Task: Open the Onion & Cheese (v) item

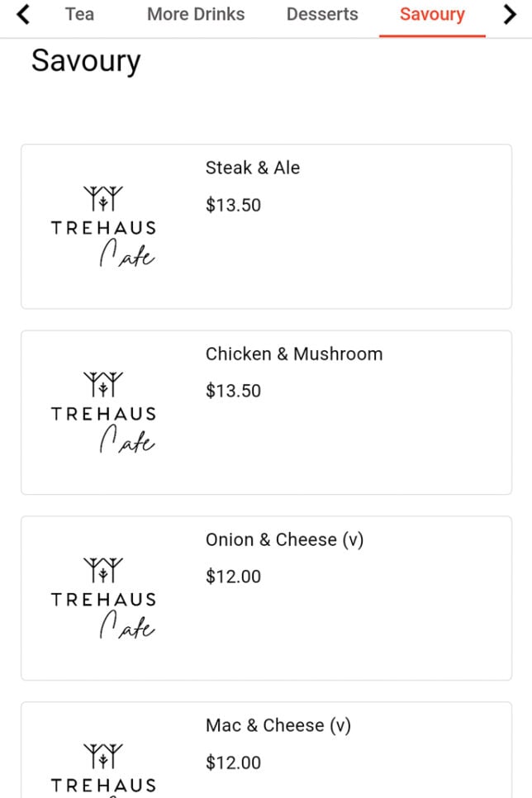Action: pos(286,539)
